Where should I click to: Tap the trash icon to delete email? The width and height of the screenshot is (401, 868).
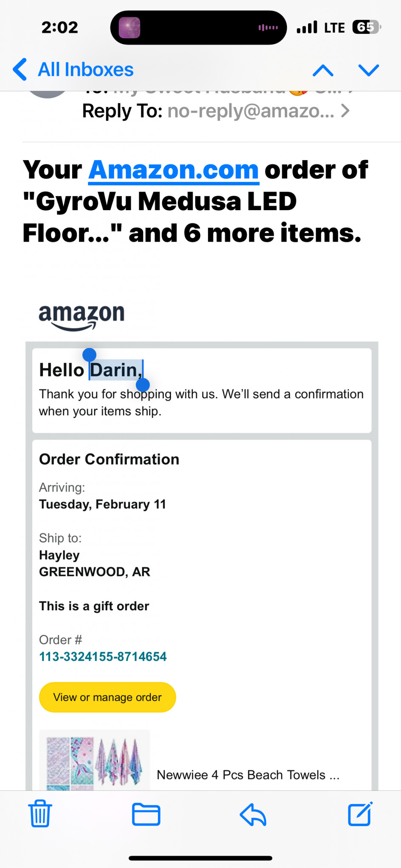point(40,813)
